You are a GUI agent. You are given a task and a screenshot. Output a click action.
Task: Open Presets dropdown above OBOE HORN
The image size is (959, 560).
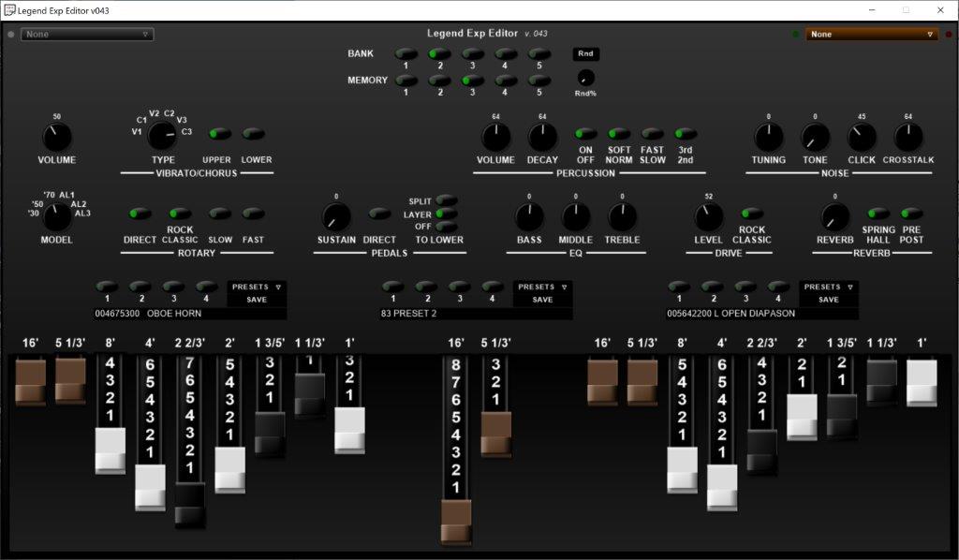[257, 287]
